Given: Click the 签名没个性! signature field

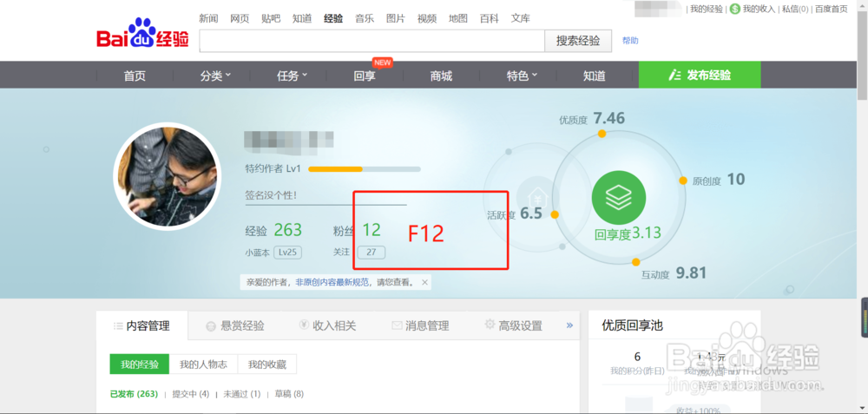Looking at the screenshot, I should click(325, 196).
